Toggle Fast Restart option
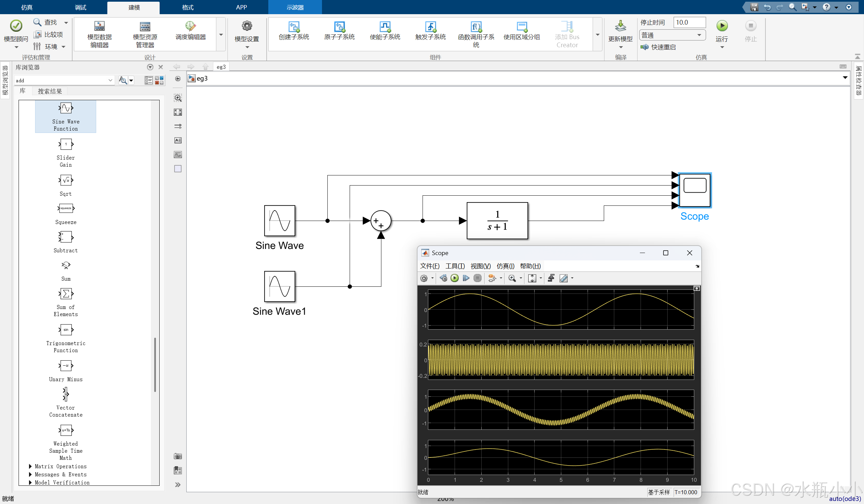This screenshot has height=504, width=864. click(658, 47)
